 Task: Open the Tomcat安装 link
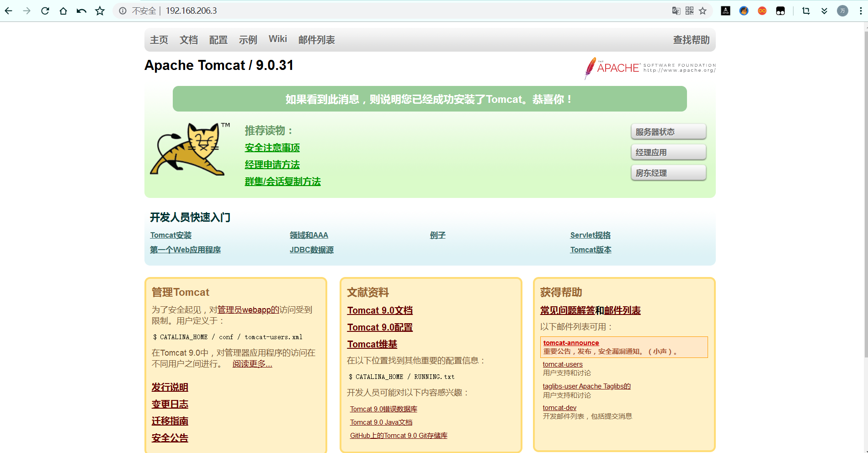coord(171,235)
